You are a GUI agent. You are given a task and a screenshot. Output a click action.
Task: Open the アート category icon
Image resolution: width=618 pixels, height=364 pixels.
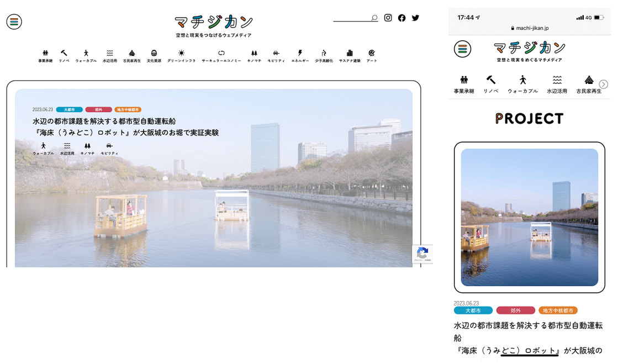pyautogui.click(x=371, y=52)
